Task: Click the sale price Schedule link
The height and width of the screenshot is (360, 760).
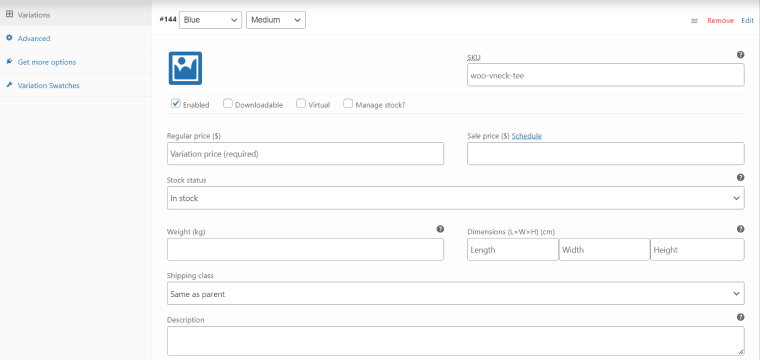Action: (x=526, y=136)
